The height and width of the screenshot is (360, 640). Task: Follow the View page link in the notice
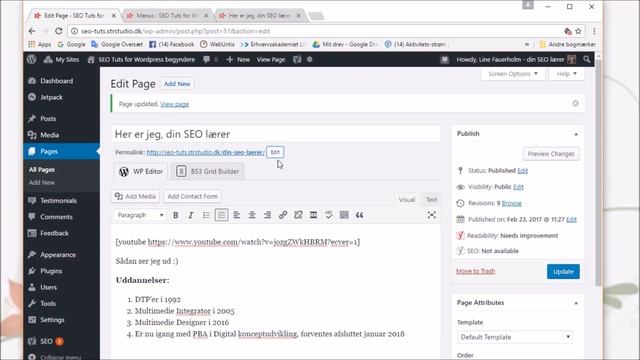coord(174,104)
